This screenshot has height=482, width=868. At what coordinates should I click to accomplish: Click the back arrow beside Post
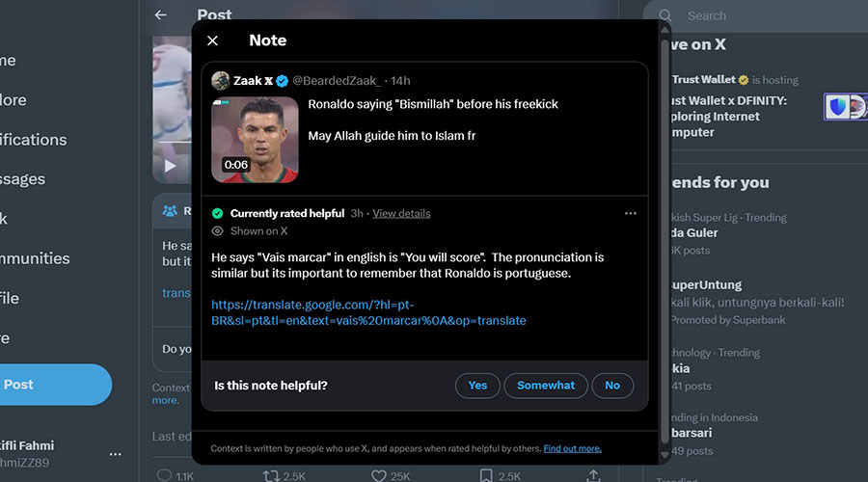pos(161,15)
